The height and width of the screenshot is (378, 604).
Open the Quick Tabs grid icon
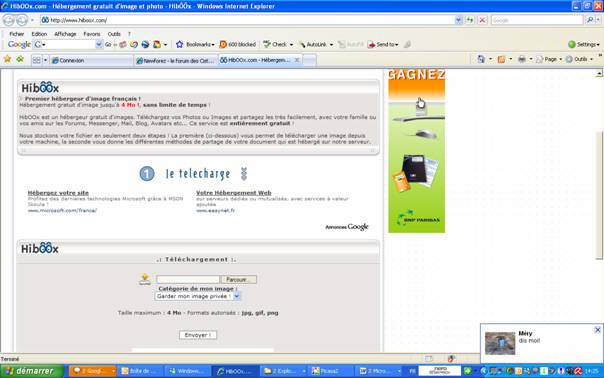(x=36, y=60)
